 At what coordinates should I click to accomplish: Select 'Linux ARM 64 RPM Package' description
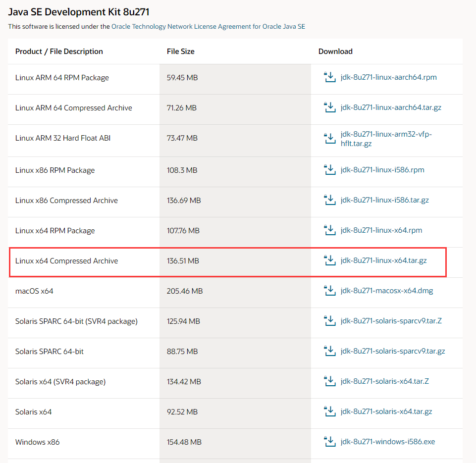pyautogui.click(x=62, y=78)
